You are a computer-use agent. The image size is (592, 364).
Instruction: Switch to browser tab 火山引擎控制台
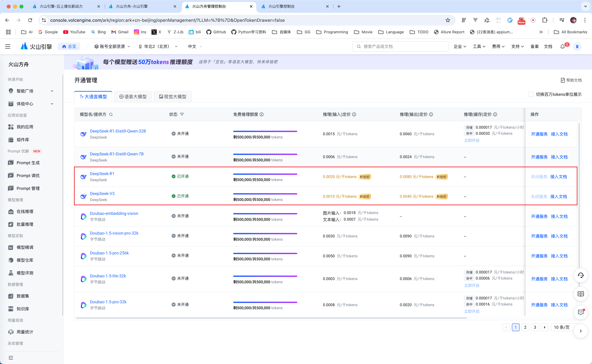pyautogui.click(x=295, y=7)
